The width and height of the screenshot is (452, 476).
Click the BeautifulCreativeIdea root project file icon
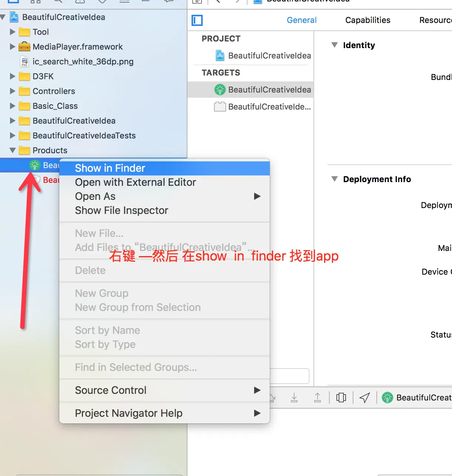click(x=14, y=17)
